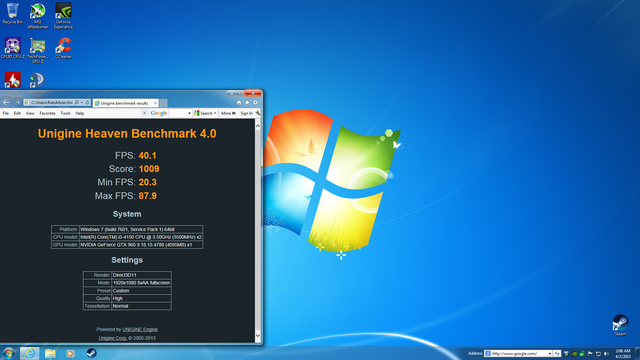Click the GPU model cell NVIDIA GeForce GTX 960
Image resolution: width=640 pixels, height=360 pixels.
(x=141, y=245)
